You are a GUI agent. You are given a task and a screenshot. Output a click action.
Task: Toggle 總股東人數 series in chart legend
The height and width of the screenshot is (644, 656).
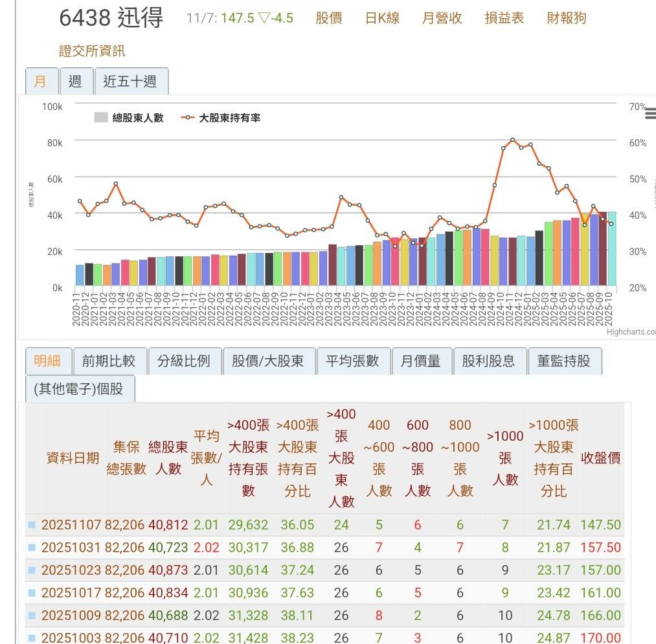click(129, 118)
